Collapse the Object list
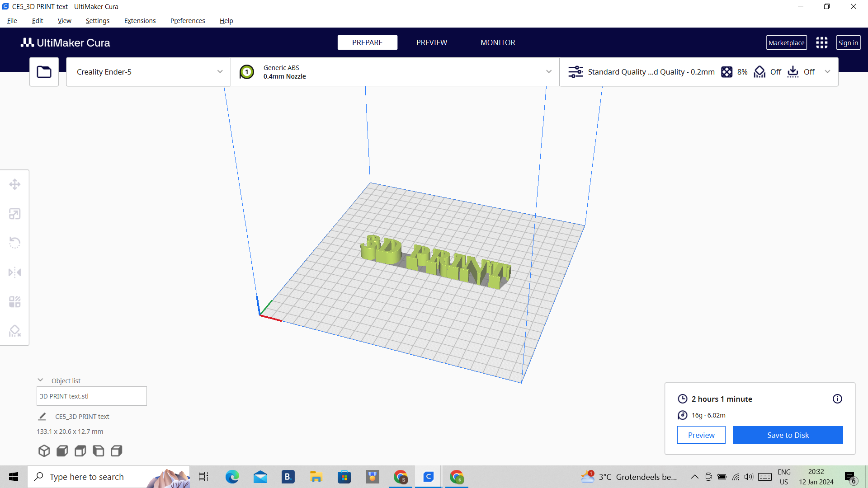The image size is (868, 488). coord(40,380)
